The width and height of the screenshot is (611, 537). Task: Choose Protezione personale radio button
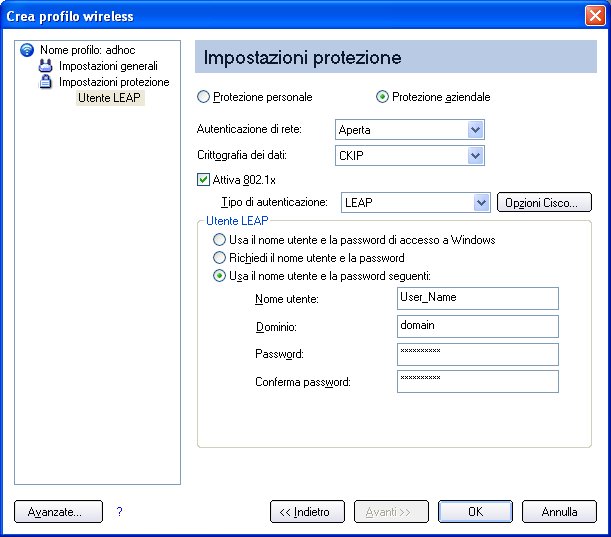click(x=203, y=97)
